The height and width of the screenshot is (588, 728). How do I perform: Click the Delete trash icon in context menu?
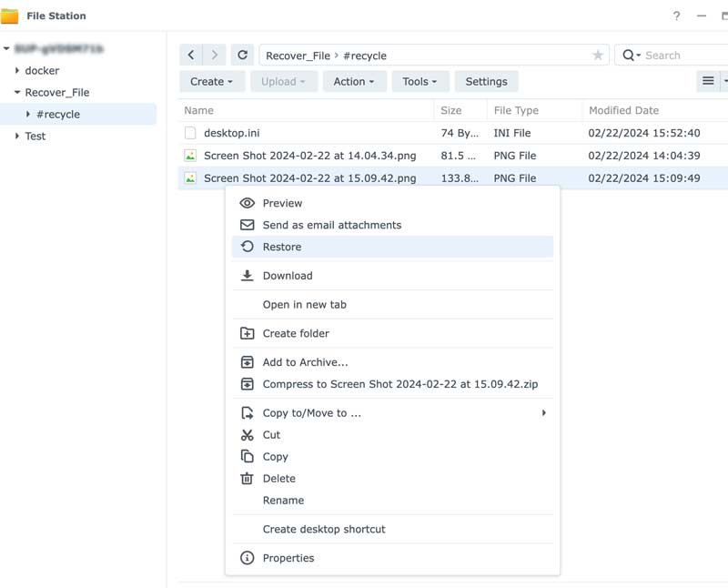click(x=246, y=478)
